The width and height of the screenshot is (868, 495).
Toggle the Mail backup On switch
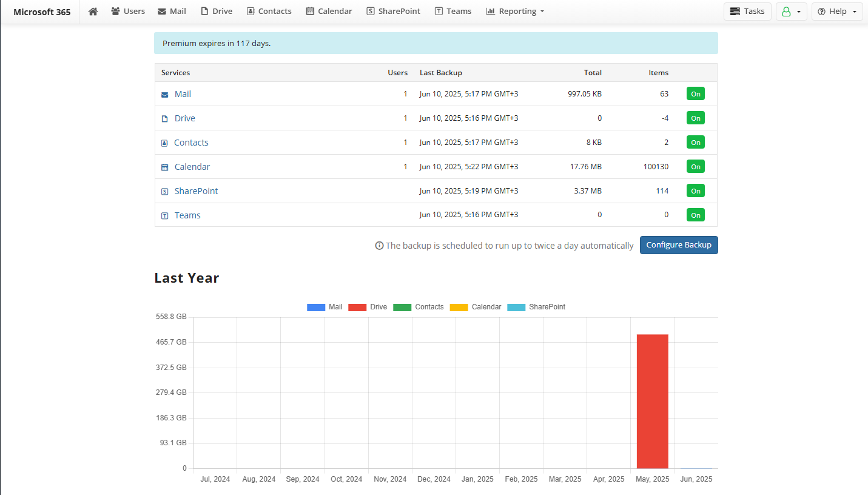click(696, 94)
